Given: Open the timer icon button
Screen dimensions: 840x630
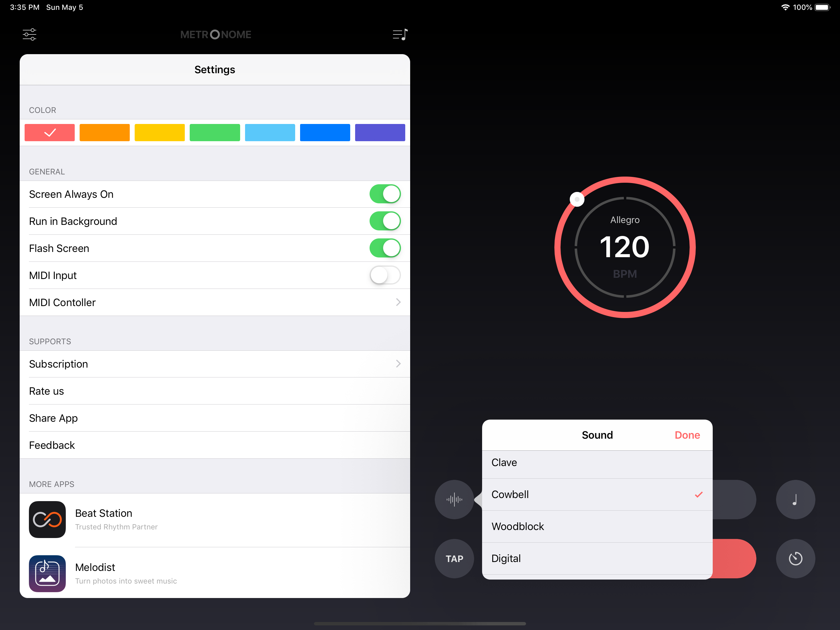Looking at the screenshot, I should (x=795, y=559).
